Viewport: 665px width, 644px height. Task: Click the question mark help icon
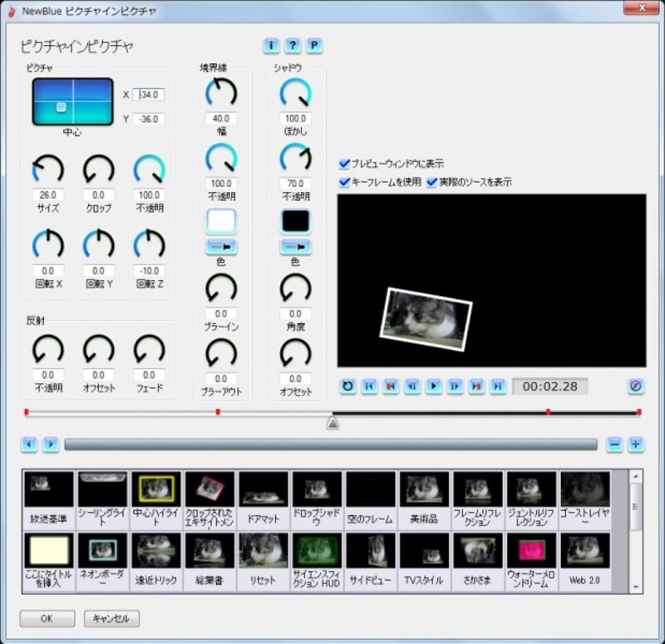[293, 45]
